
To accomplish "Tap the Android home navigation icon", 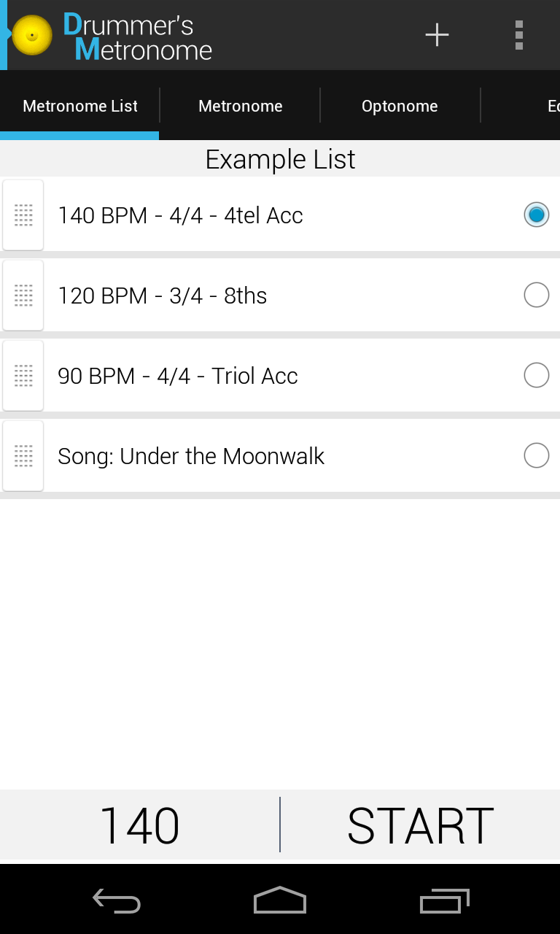I will coord(280,900).
